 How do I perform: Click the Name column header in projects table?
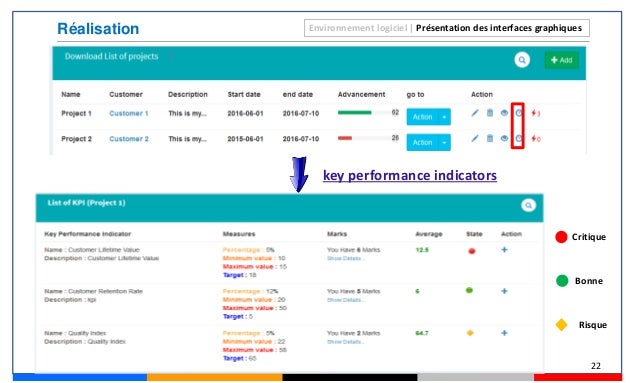click(71, 94)
